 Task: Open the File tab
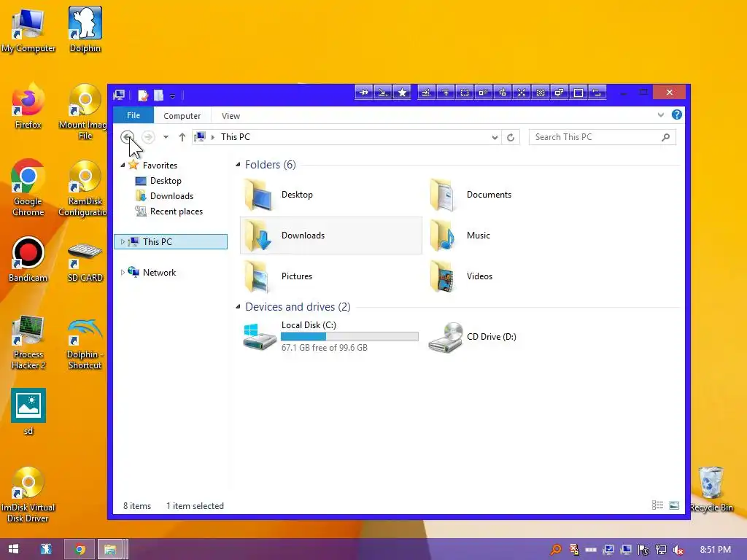pos(133,115)
